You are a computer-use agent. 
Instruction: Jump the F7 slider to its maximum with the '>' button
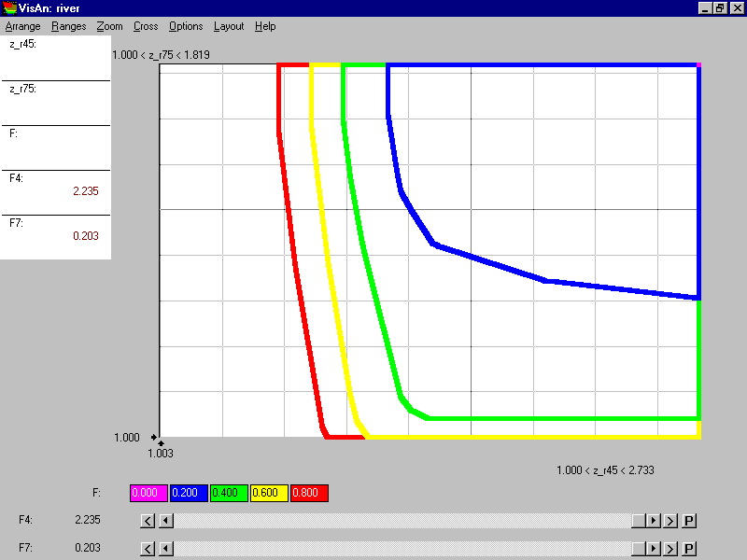pyautogui.click(x=670, y=549)
